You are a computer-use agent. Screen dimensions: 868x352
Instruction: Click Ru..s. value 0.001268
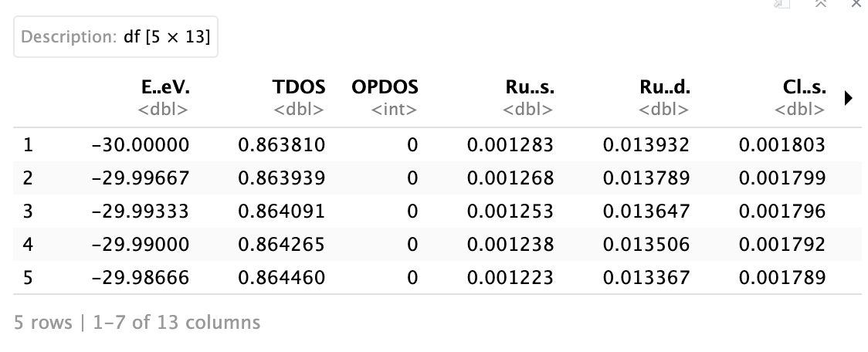tap(510, 178)
